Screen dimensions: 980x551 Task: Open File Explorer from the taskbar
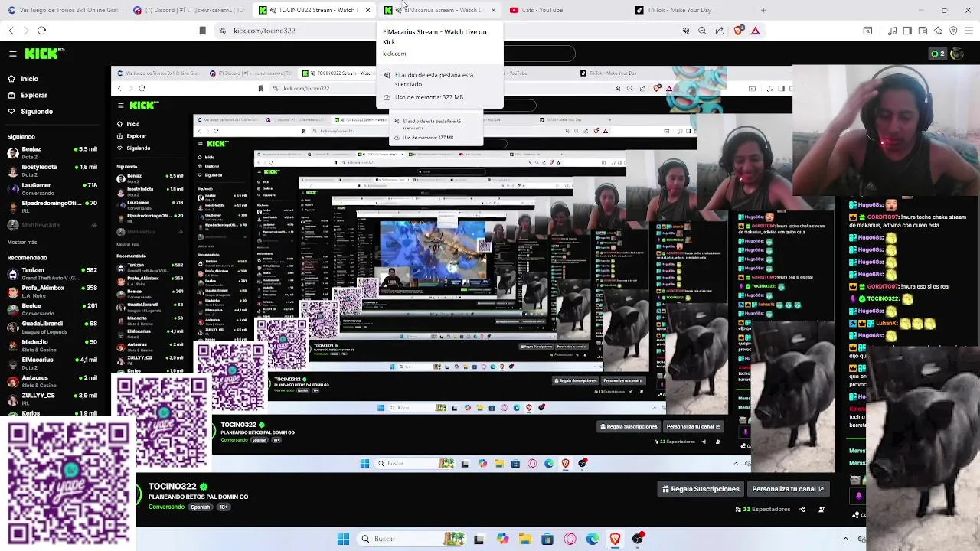click(x=525, y=539)
